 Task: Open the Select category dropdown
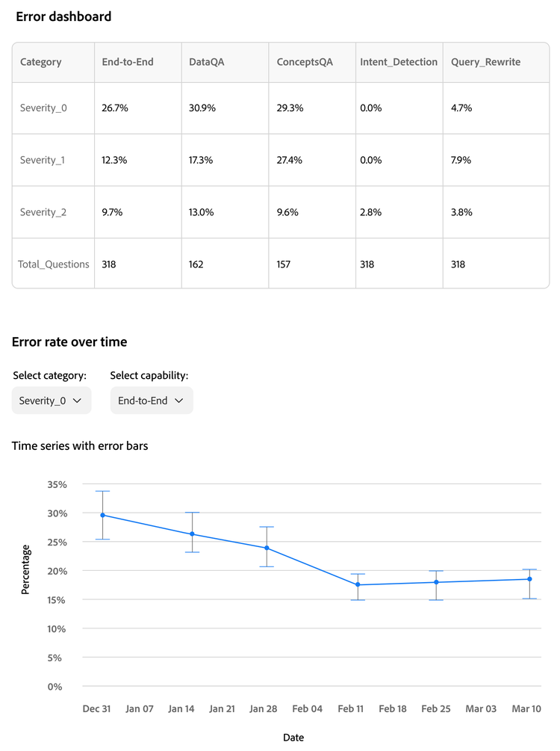point(51,401)
